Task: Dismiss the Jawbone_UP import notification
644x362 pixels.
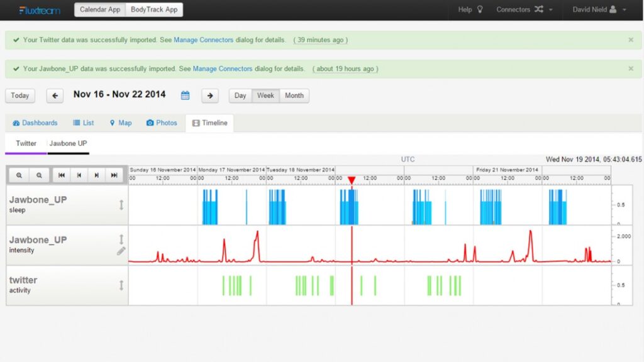Action: point(631,69)
